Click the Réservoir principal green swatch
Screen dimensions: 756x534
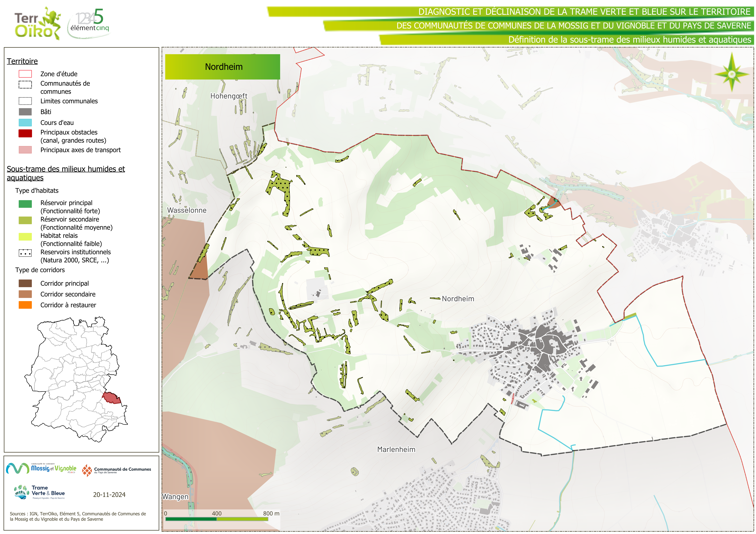25,204
